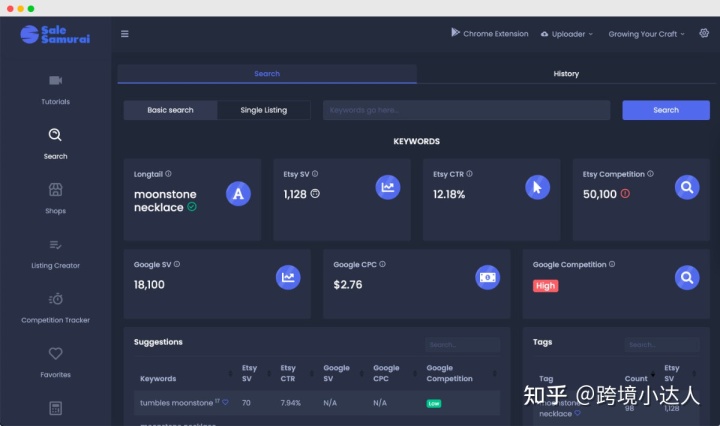Click the green check beside moonstone necklace
This screenshot has width=720, height=426.
coord(192,207)
